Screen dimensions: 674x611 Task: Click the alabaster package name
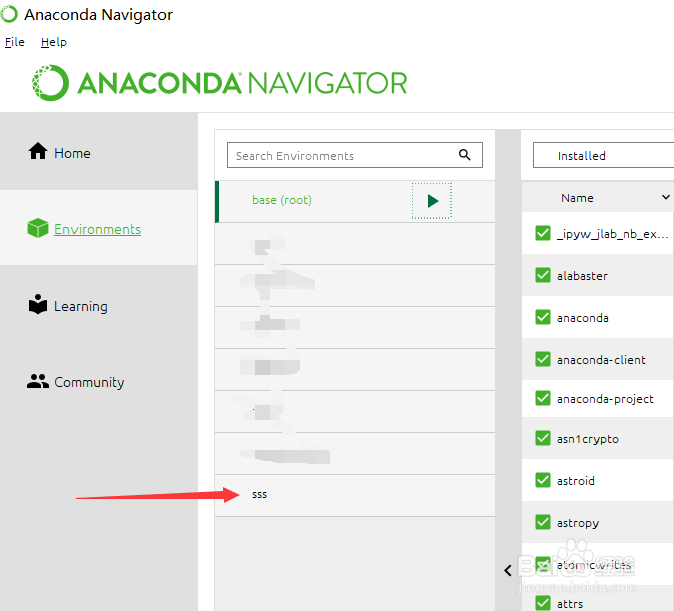(582, 276)
